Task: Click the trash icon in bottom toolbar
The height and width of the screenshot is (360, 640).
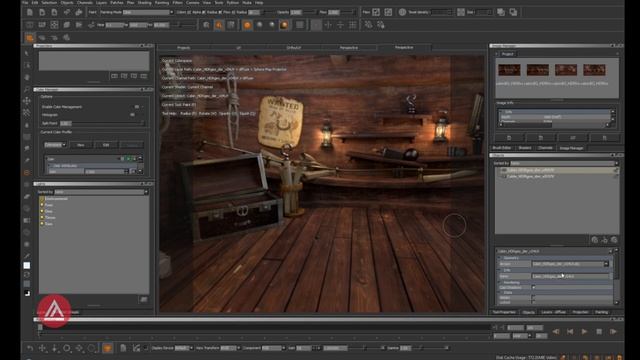Action: (123, 348)
